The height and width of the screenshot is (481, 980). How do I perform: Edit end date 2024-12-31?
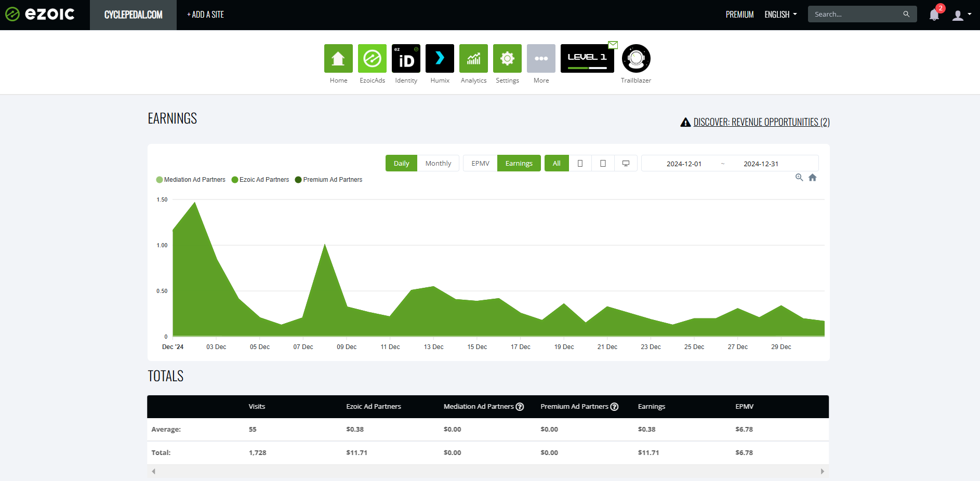point(761,164)
